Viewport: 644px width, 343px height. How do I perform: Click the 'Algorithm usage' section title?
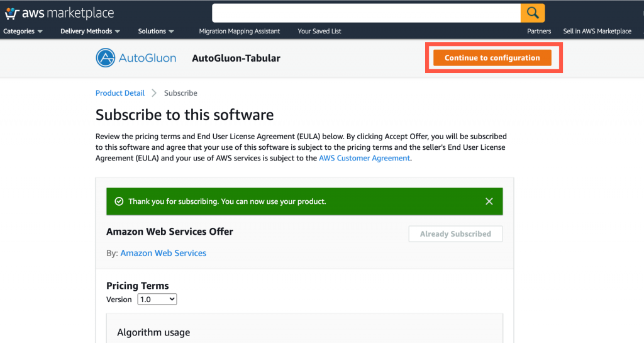pyautogui.click(x=153, y=332)
